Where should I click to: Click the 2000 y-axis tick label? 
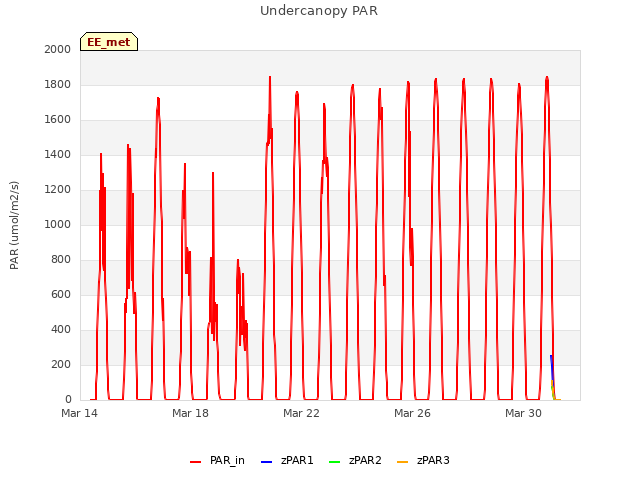click(58, 49)
